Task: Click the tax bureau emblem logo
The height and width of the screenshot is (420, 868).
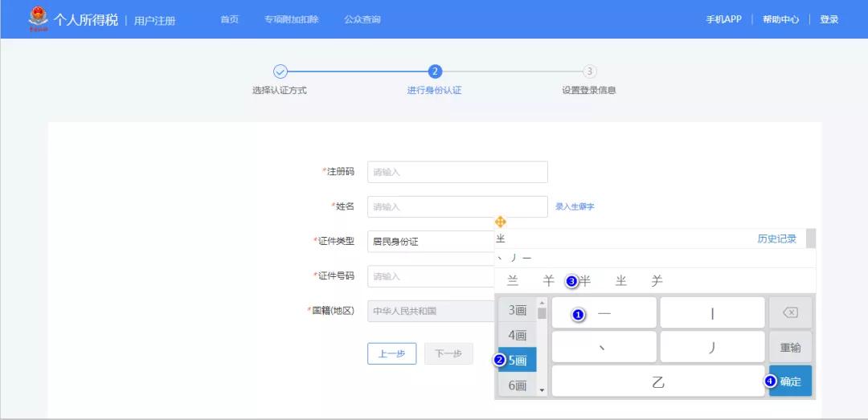Action: [38, 18]
